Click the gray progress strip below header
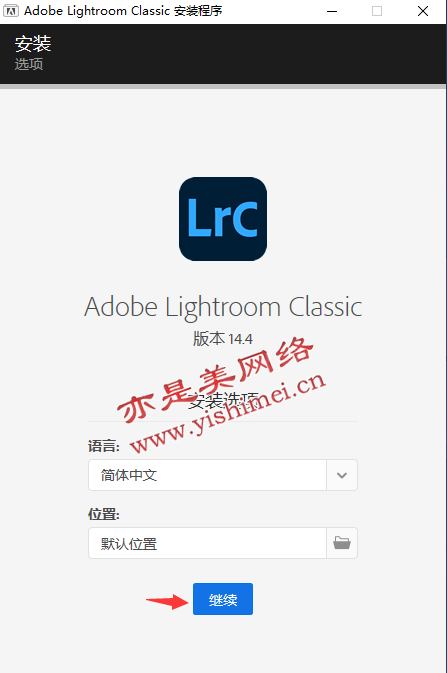This screenshot has height=673, width=447. point(223,86)
